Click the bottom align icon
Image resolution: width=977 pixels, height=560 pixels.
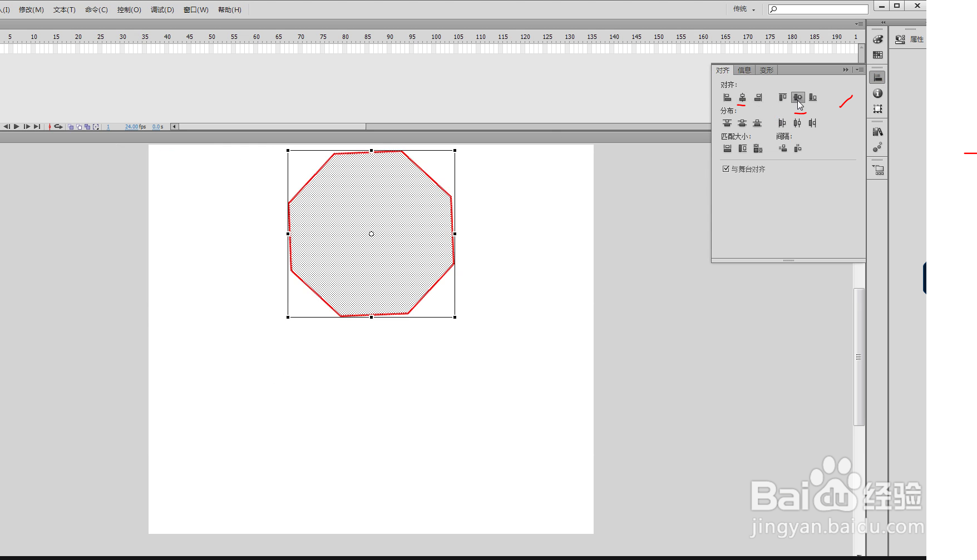tap(813, 98)
